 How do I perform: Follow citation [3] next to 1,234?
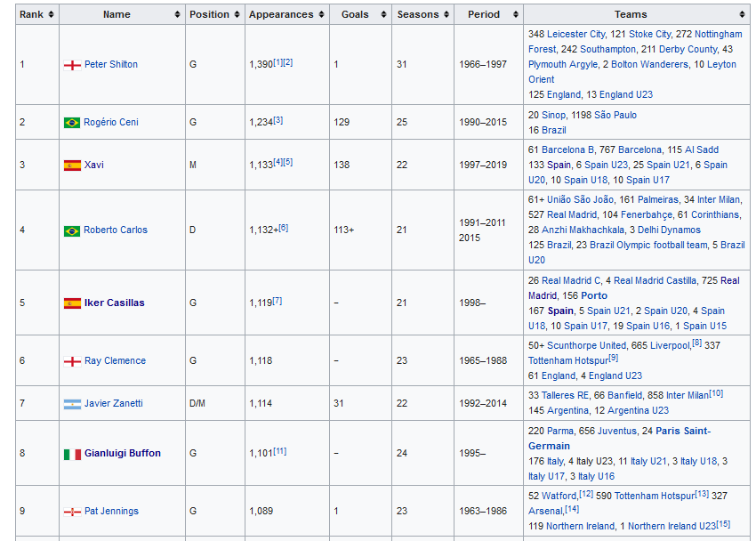[x=278, y=120]
